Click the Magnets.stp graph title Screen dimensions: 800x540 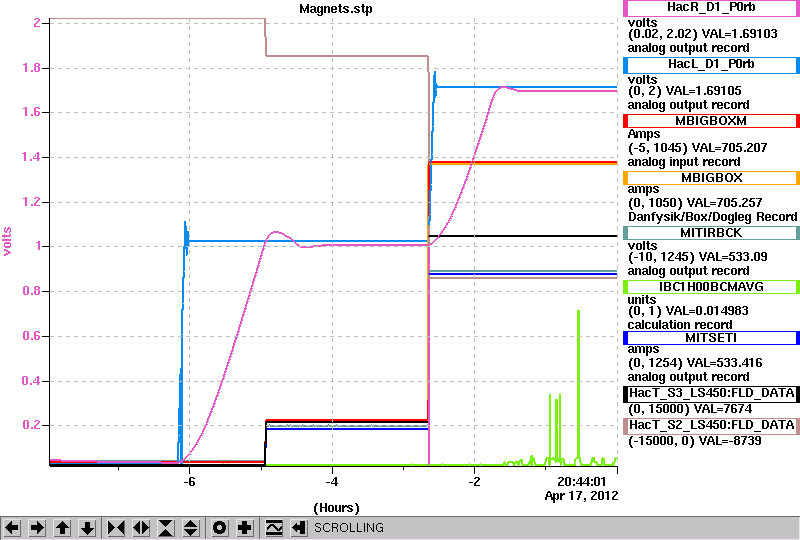click(x=336, y=9)
